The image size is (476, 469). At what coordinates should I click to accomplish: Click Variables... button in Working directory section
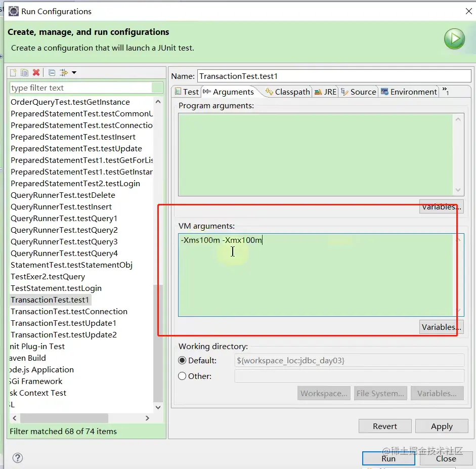pos(437,393)
